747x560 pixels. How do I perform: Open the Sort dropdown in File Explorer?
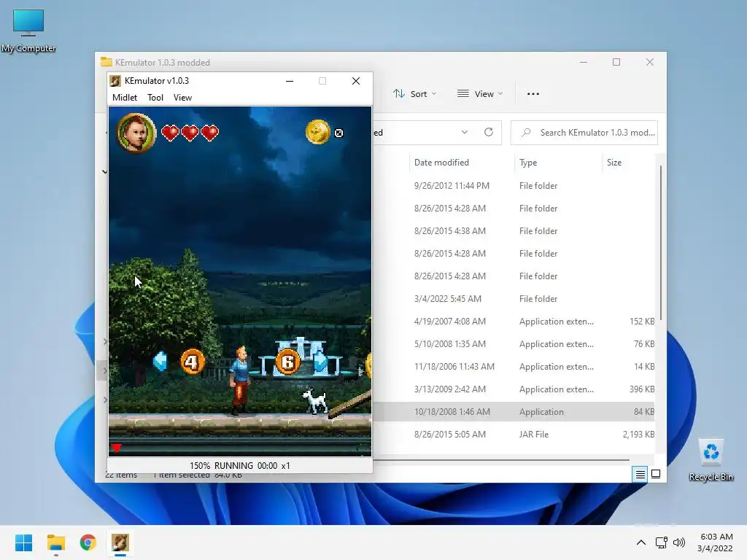pos(414,94)
